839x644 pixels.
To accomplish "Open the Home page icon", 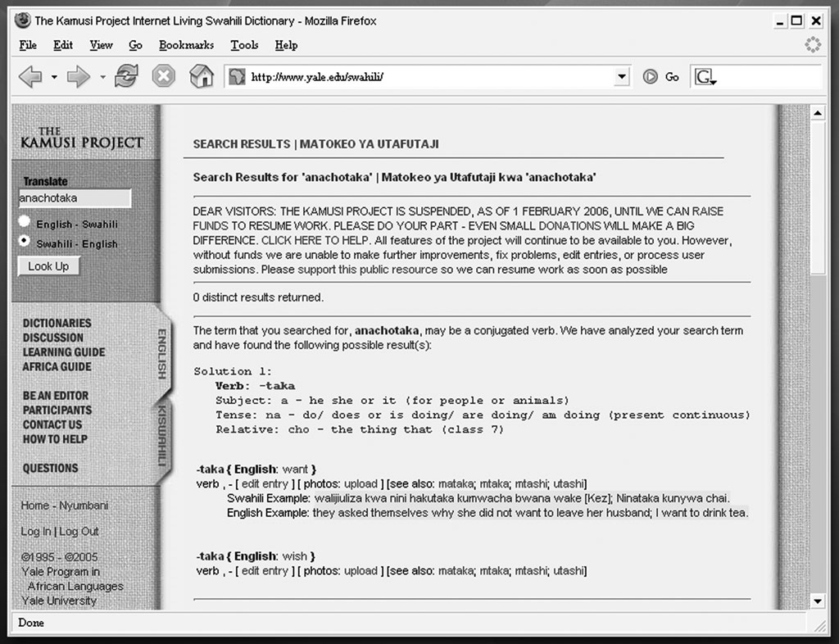I will pyautogui.click(x=202, y=76).
